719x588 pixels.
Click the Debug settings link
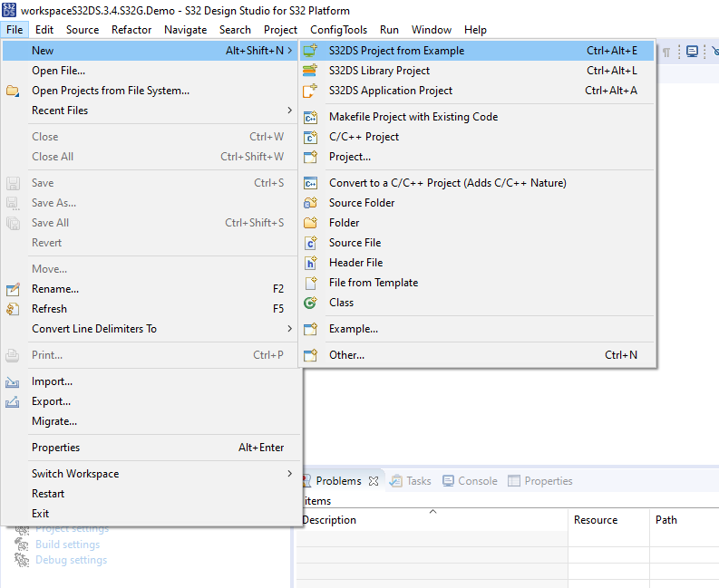coord(71,560)
